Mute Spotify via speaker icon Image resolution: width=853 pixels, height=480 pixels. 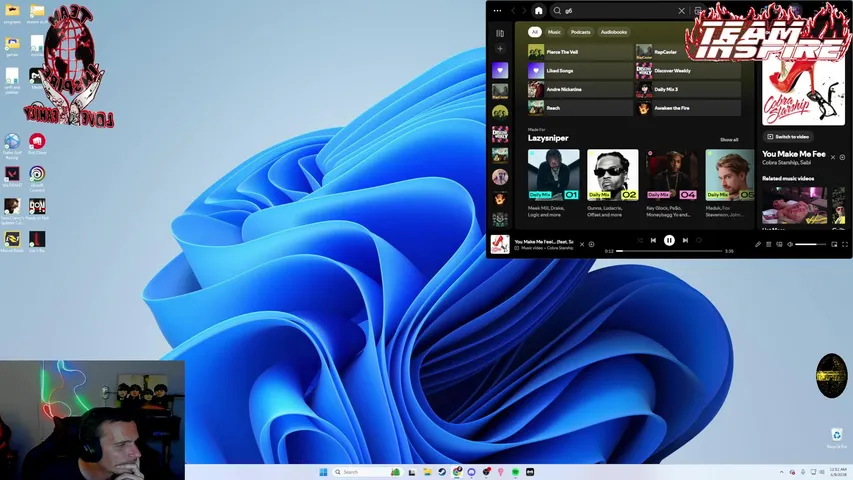click(x=790, y=244)
